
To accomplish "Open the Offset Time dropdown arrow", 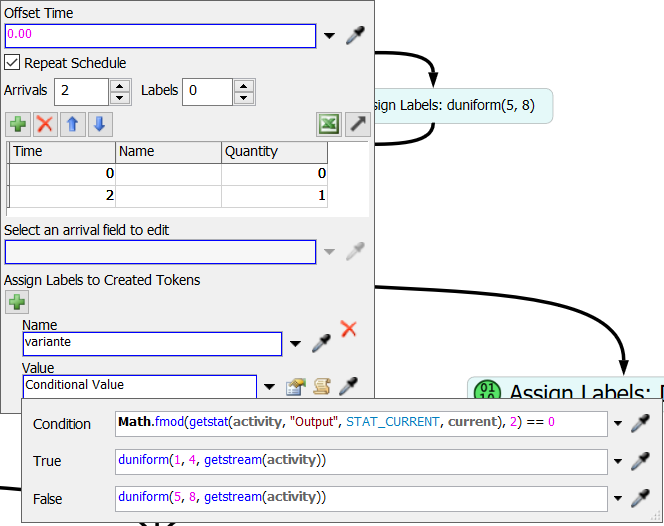I will (x=329, y=36).
